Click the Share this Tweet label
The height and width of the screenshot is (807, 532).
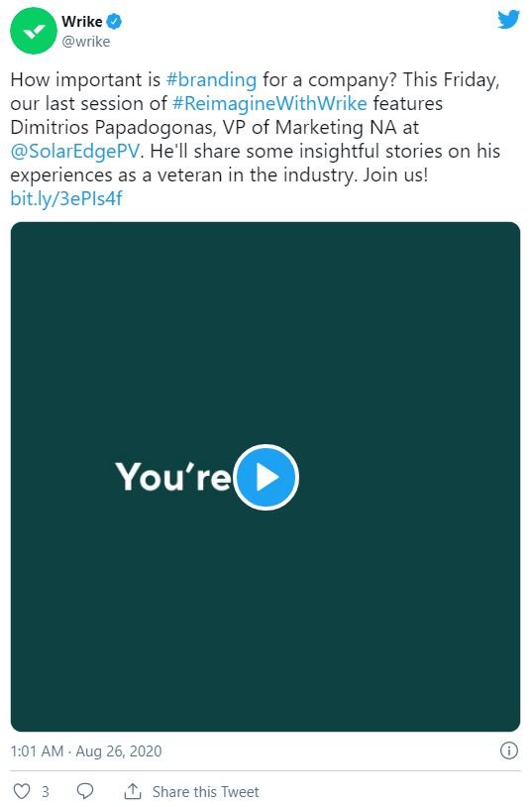tap(206, 791)
